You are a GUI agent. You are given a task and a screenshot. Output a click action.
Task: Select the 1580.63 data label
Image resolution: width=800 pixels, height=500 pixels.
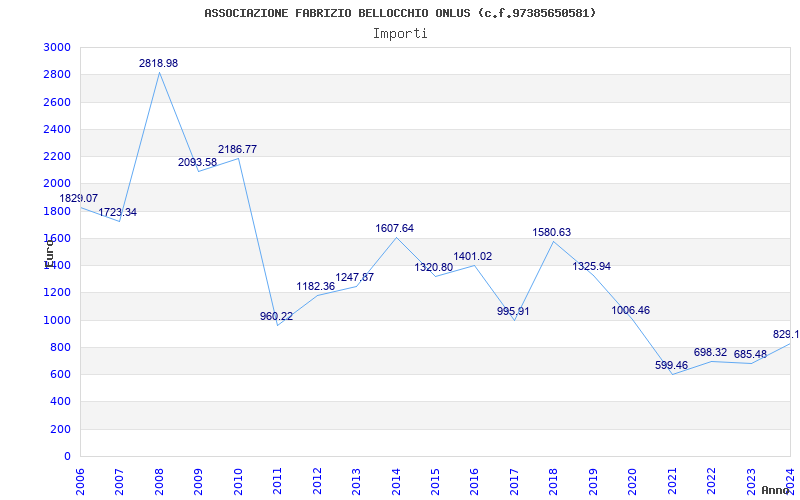pyautogui.click(x=552, y=233)
